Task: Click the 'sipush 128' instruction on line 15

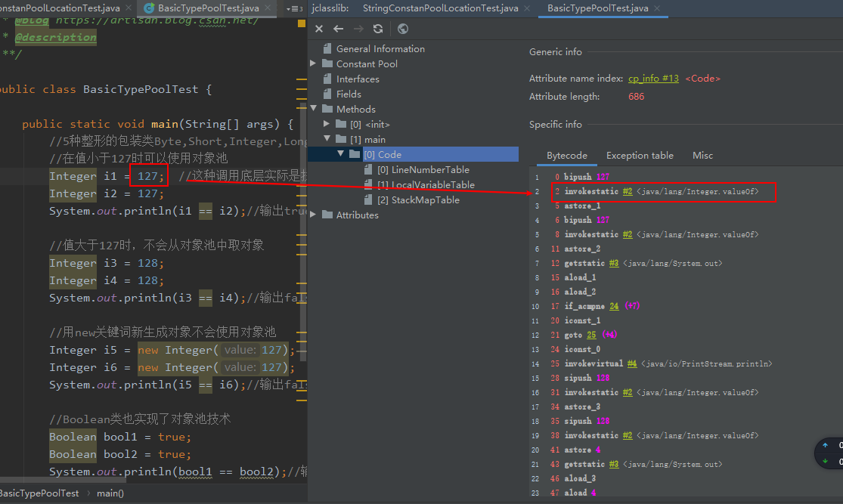Action: (x=587, y=378)
